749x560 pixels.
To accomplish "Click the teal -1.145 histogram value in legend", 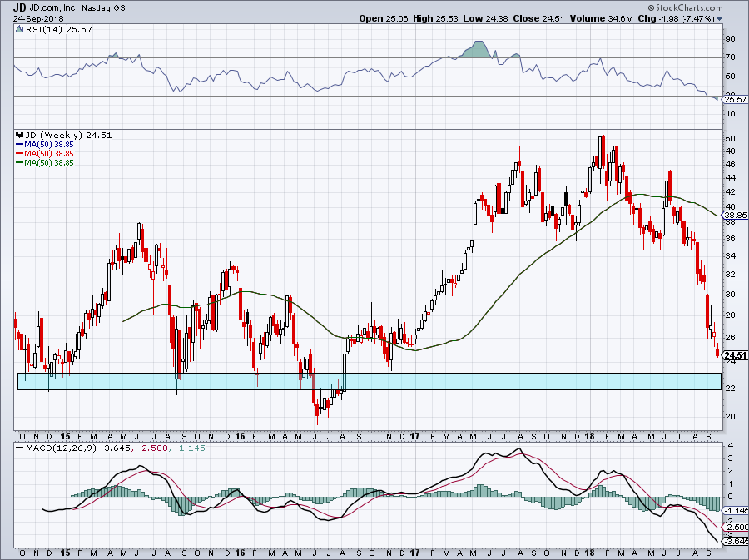I will coord(190,448).
